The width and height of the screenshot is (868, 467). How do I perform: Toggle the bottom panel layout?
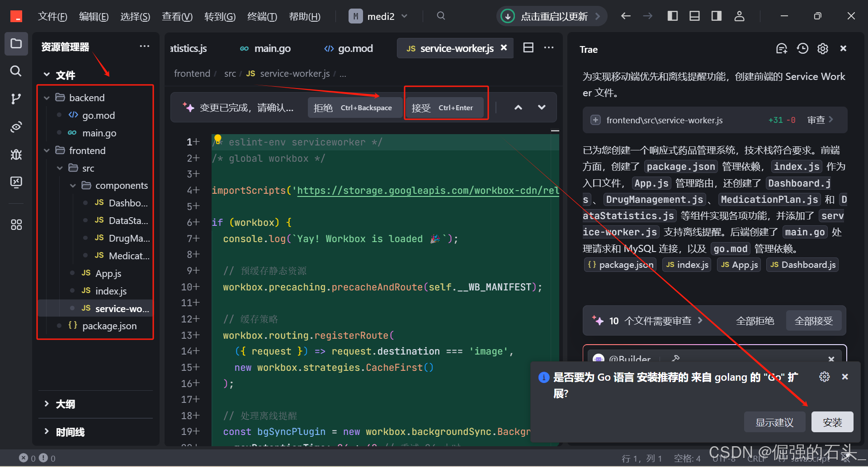click(694, 16)
